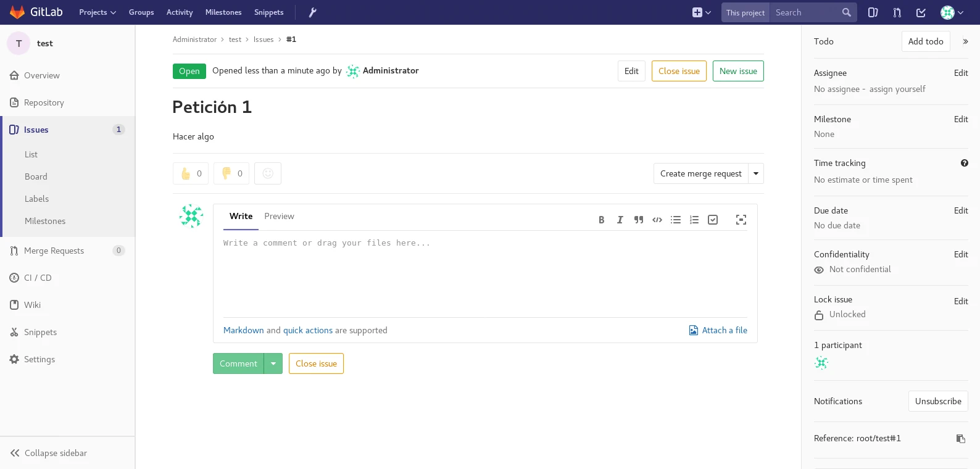This screenshot has height=469, width=980.
Task: Toggle full screen editor mode
Action: pos(741,220)
